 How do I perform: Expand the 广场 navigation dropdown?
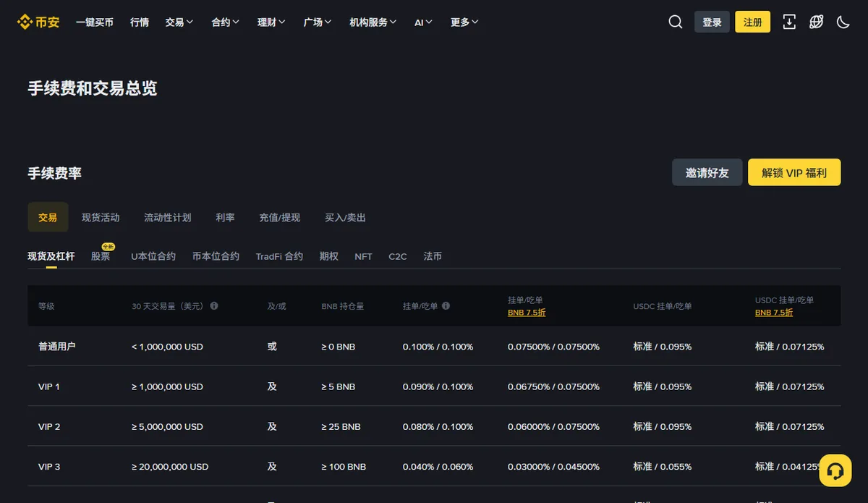tap(318, 22)
